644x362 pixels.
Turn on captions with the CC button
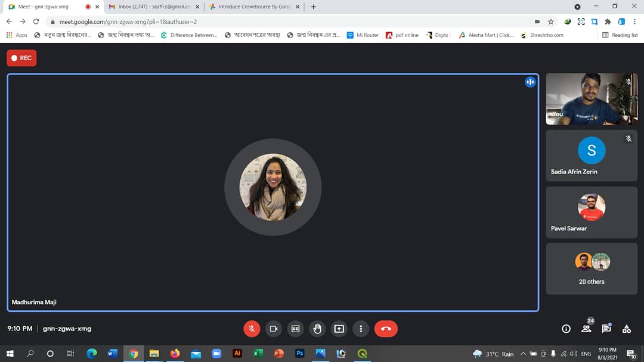click(x=295, y=329)
